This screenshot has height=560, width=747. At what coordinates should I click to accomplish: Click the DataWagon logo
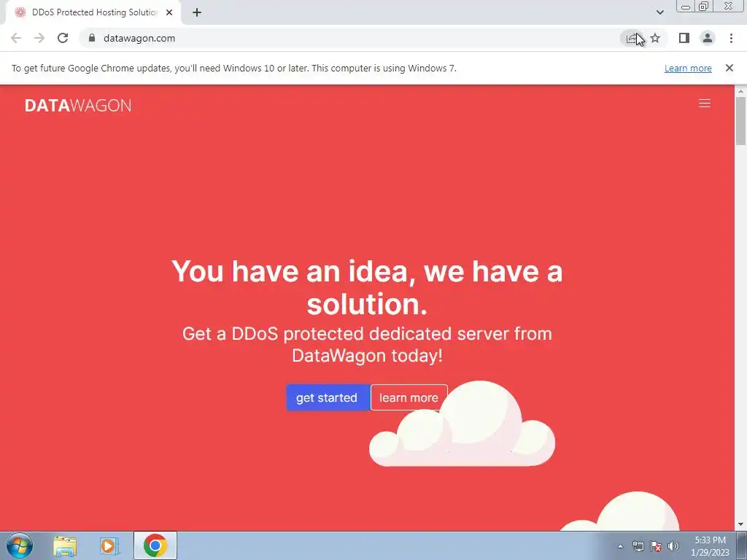(78, 105)
